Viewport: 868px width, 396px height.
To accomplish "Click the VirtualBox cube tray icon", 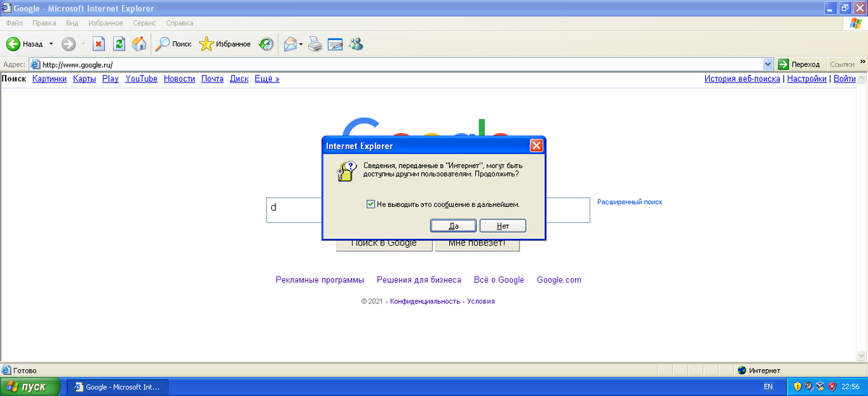I will tap(820, 387).
